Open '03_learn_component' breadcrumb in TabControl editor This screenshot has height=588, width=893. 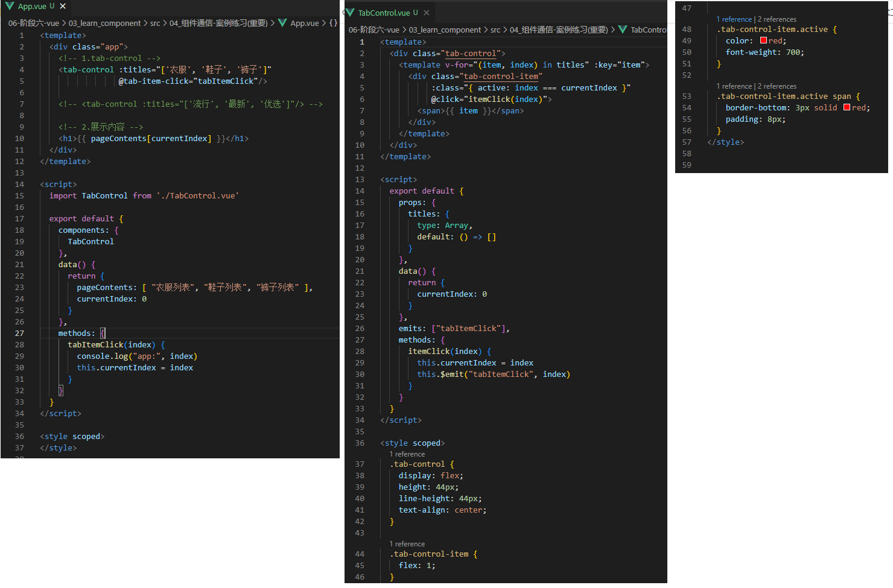[445, 30]
